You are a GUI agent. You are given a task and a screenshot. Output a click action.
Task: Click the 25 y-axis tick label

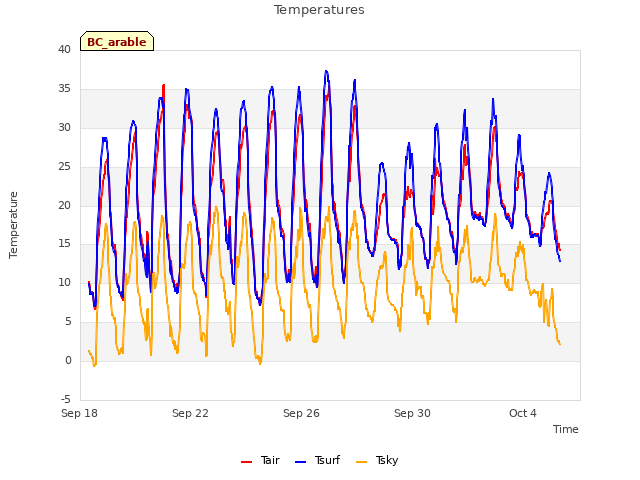coord(64,167)
